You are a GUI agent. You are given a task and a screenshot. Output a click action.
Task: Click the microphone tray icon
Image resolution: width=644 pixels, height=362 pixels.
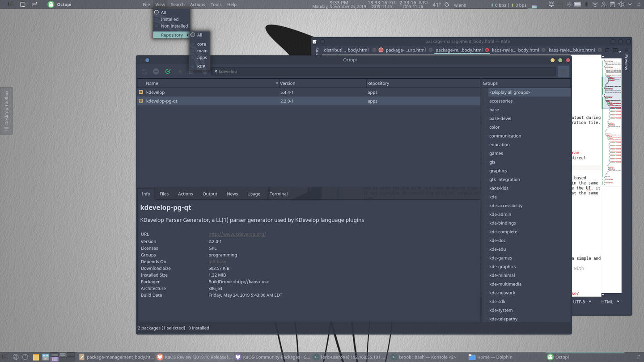[x=586, y=4]
